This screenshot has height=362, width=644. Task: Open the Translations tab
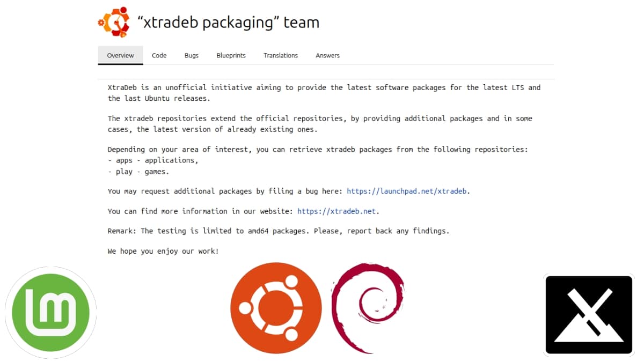pos(280,55)
